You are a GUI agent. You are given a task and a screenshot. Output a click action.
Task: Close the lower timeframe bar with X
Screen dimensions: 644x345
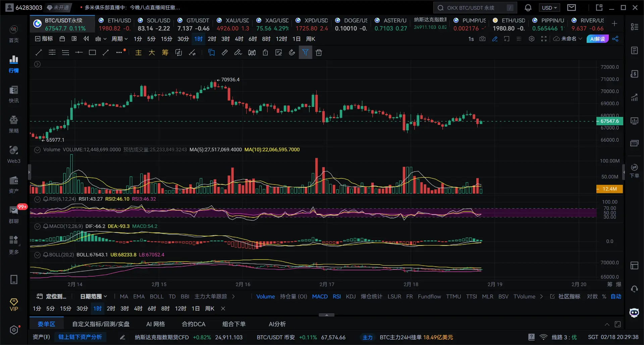click(223, 308)
